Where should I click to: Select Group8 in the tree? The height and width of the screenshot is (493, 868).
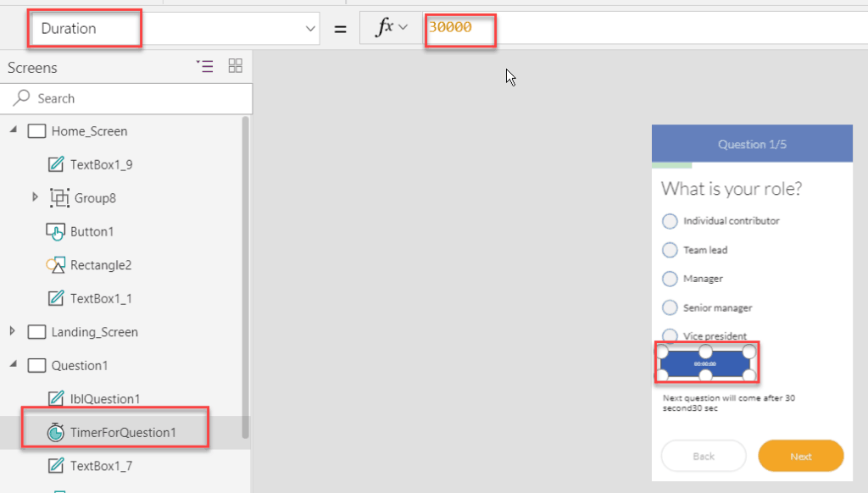[x=95, y=198]
